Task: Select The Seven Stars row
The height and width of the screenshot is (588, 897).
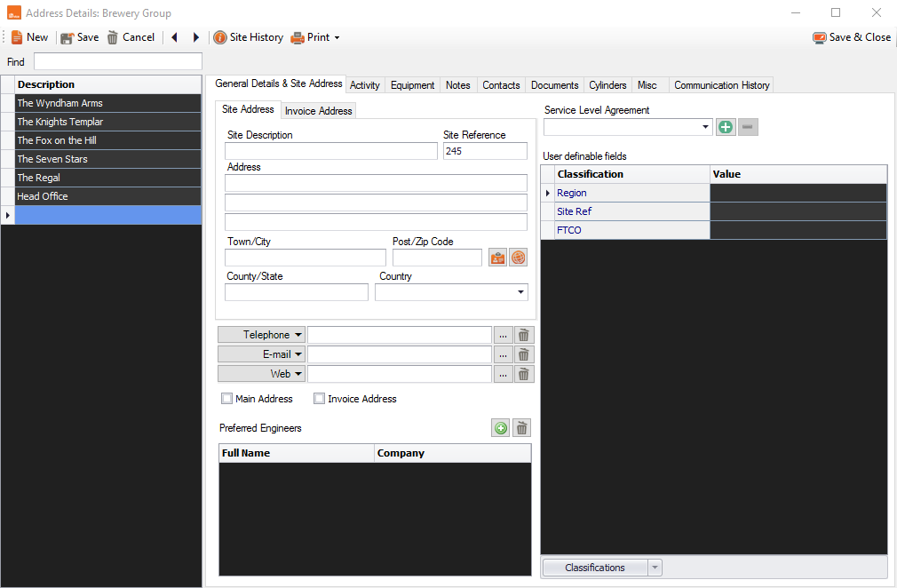Action: click(x=107, y=159)
